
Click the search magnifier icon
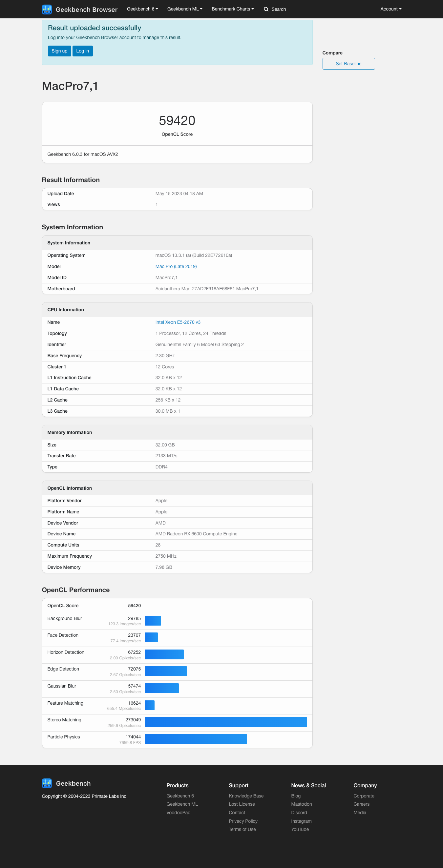coord(266,9)
